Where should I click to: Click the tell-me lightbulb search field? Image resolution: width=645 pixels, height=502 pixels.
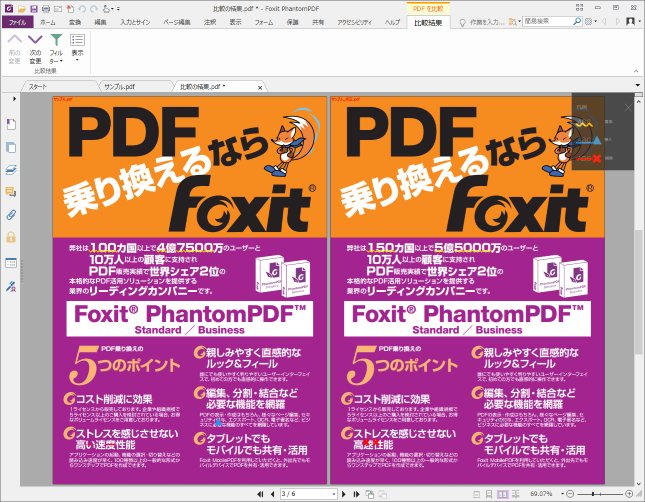[482, 22]
